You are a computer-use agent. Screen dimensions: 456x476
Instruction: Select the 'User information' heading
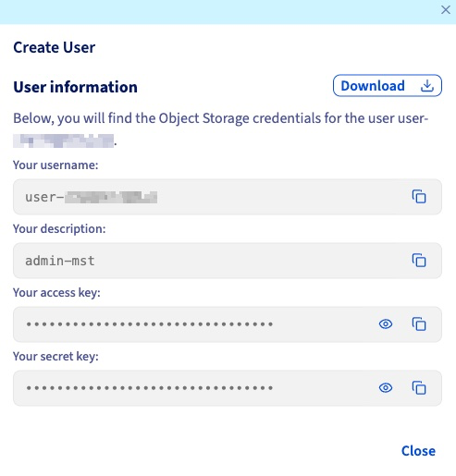point(75,87)
